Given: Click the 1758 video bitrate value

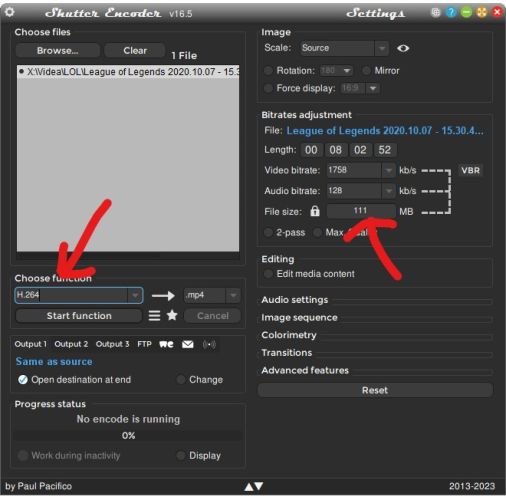Looking at the screenshot, I should click(x=337, y=170).
